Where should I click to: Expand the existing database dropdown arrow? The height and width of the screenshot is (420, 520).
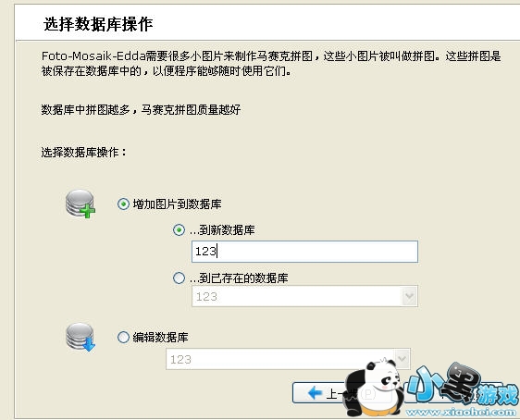[409, 296]
